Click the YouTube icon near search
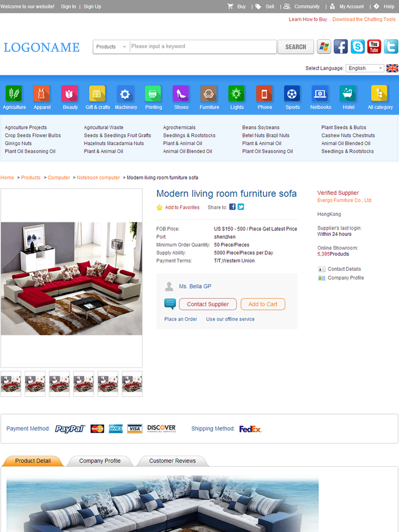This screenshot has height=532, width=399. click(x=374, y=47)
